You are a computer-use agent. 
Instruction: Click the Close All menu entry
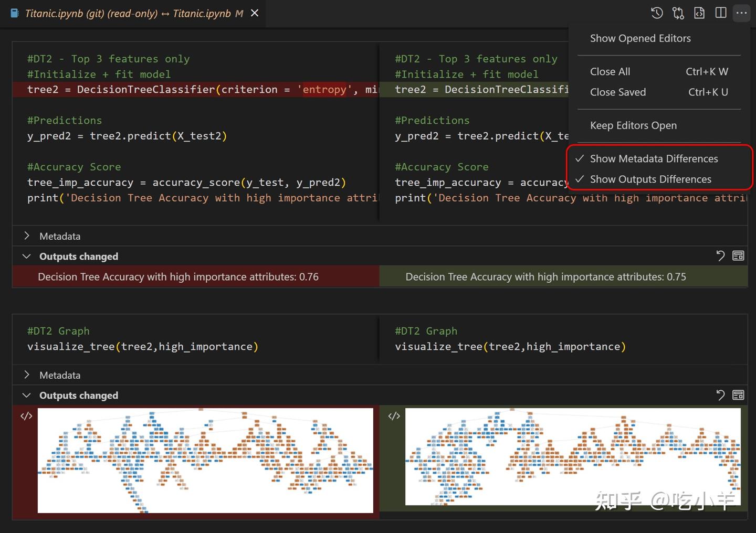click(610, 71)
